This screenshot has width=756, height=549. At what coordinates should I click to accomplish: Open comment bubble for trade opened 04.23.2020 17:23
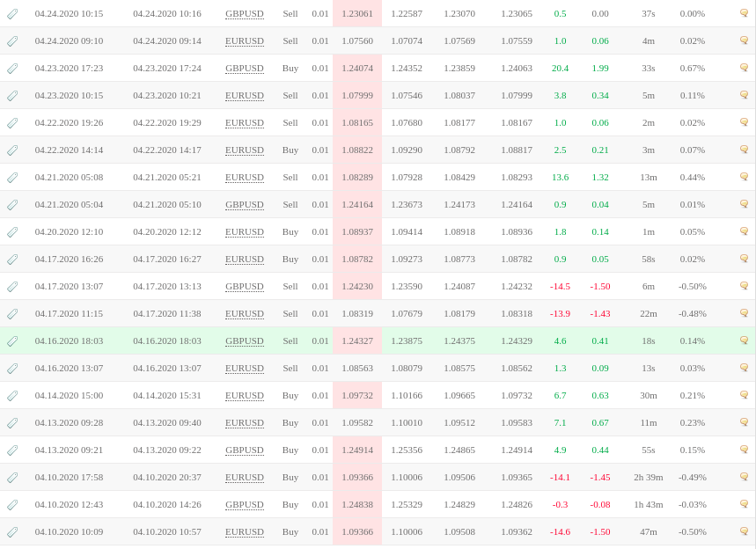coord(744,68)
